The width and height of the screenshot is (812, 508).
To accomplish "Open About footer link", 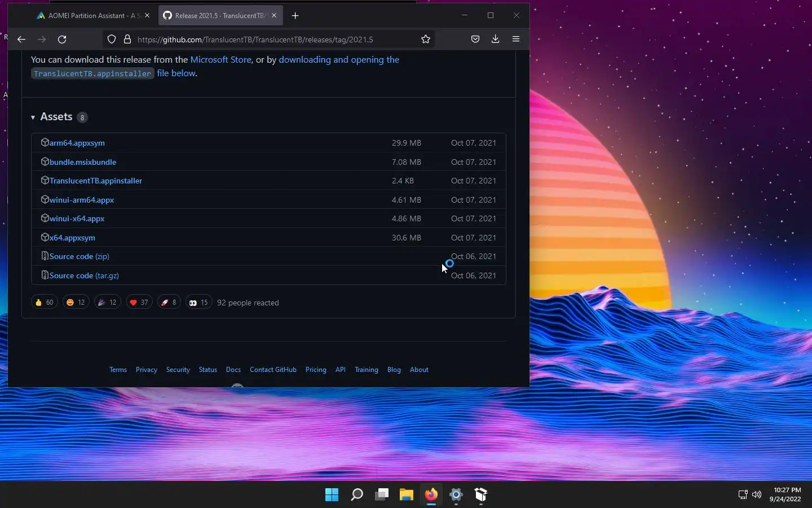I will click(x=419, y=370).
